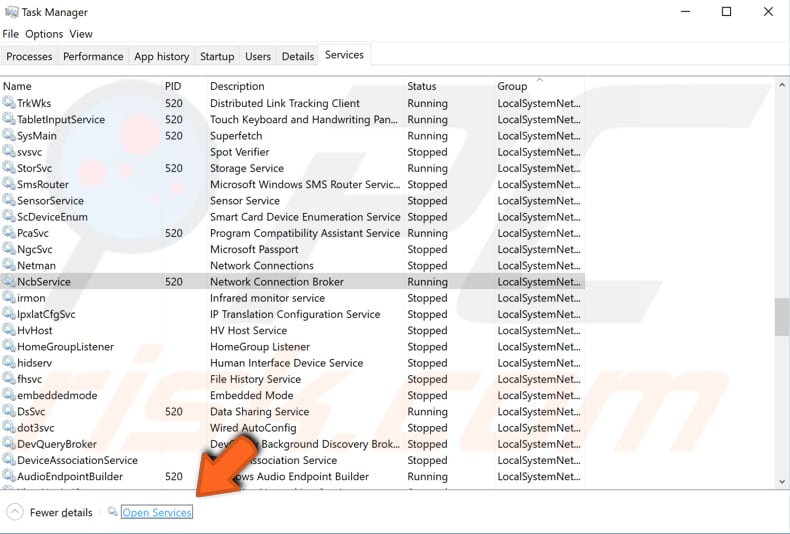Click the StorSvc service gear icon
The width and height of the screenshot is (790, 534).
point(9,167)
